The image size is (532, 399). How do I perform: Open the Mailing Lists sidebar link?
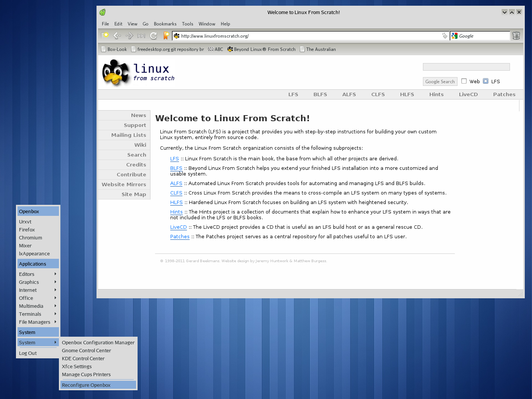(x=124, y=135)
